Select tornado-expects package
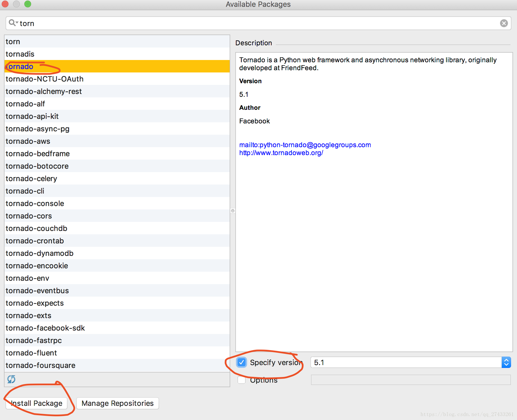Screen dimensions: 517x420 [x=117, y=303]
